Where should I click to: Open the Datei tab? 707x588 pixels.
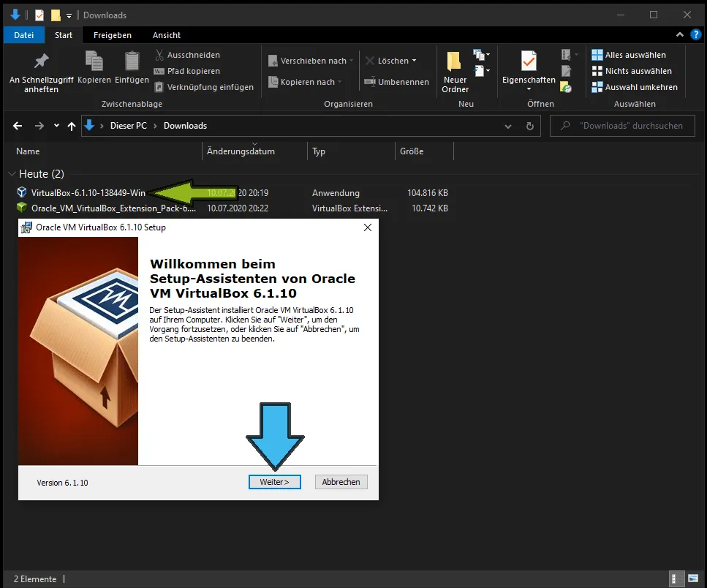click(24, 34)
